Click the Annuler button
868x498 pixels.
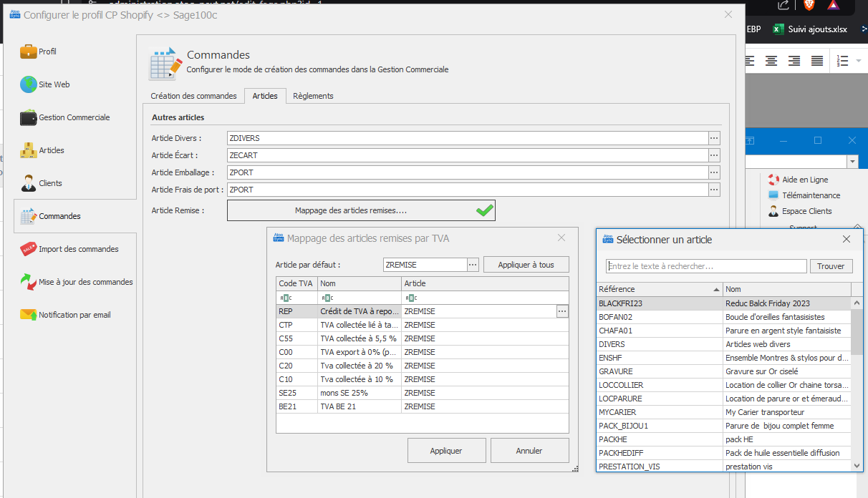529,451
